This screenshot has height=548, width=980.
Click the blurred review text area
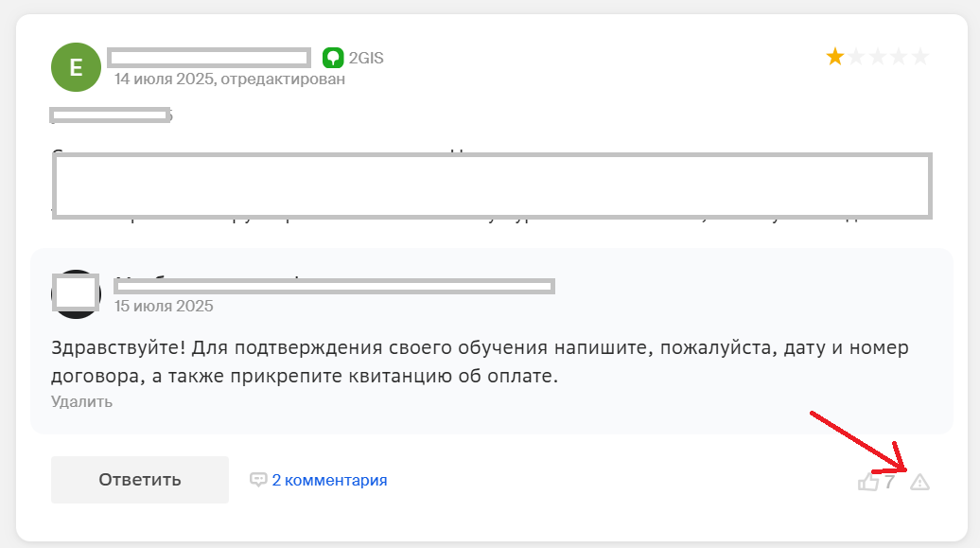[x=490, y=186]
